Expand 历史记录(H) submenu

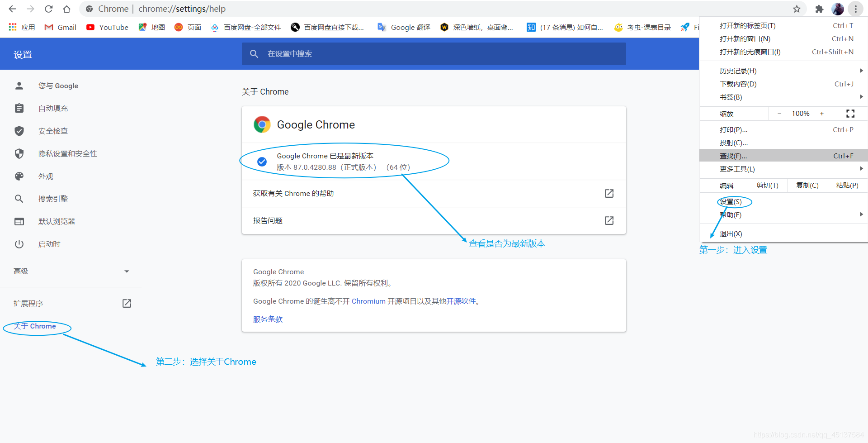coord(783,71)
